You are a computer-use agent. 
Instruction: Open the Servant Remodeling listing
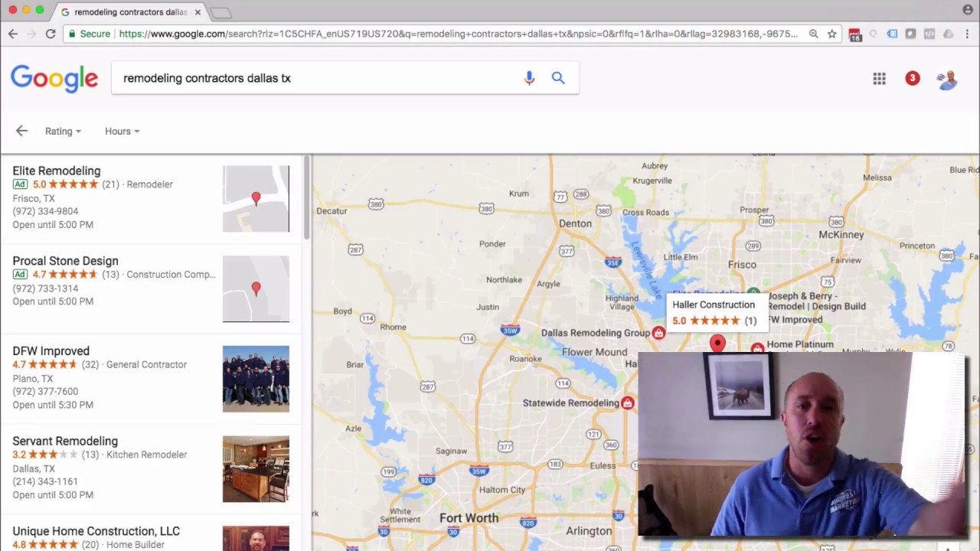coord(65,442)
